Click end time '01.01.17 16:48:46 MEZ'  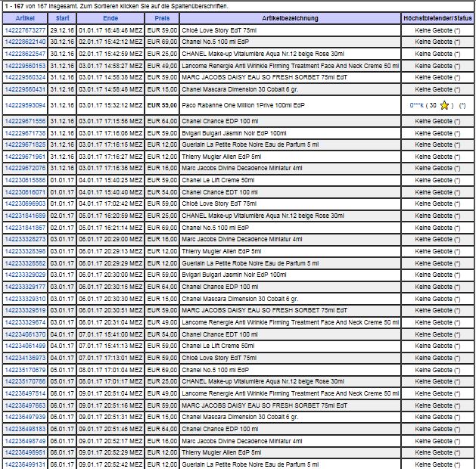point(110,30)
